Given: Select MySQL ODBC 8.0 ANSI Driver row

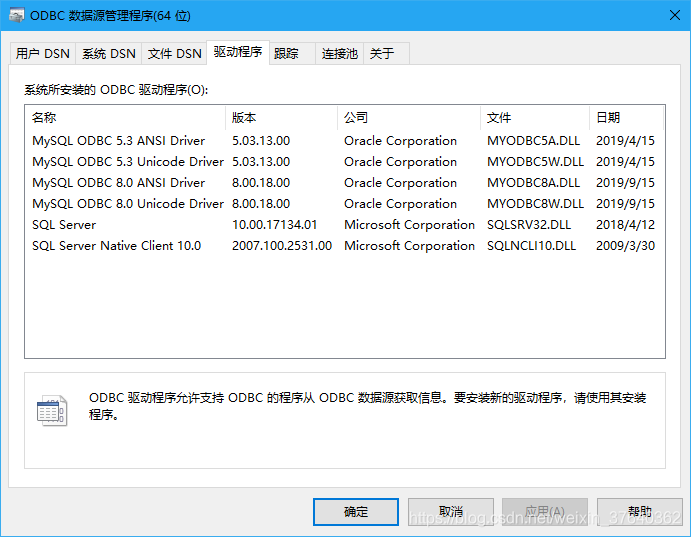Looking at the screenshot, I should [345, 183].
